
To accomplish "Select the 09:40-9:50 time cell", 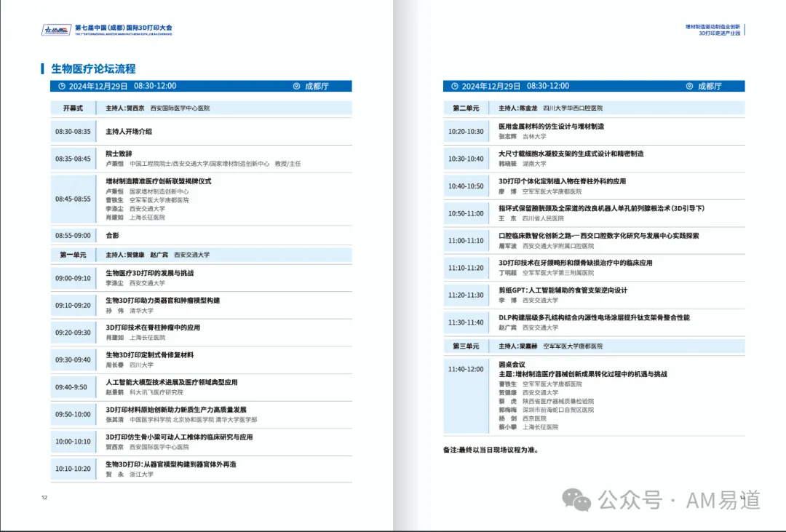I will tap(74, 387).
